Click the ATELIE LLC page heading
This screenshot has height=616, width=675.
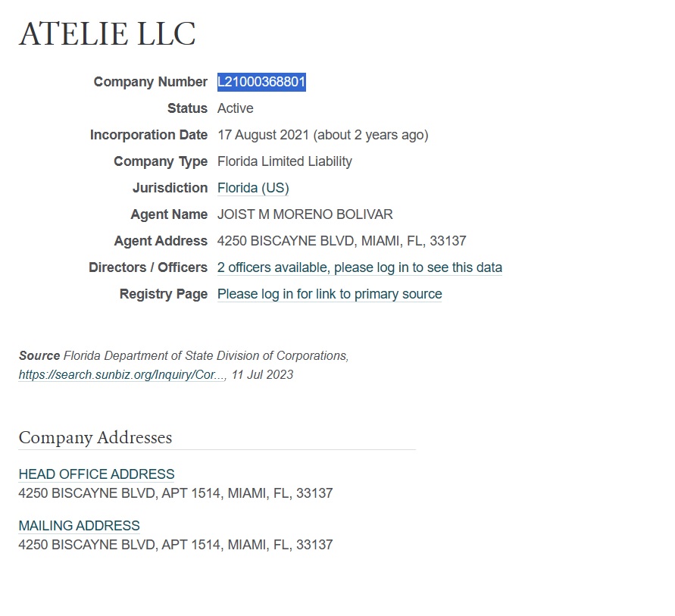tap(107, 33)
